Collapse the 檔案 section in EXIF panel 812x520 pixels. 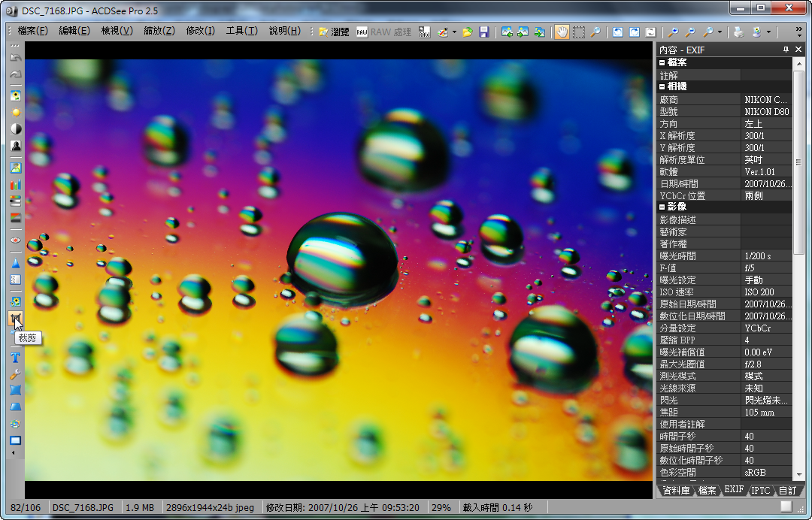pos(662,62)
